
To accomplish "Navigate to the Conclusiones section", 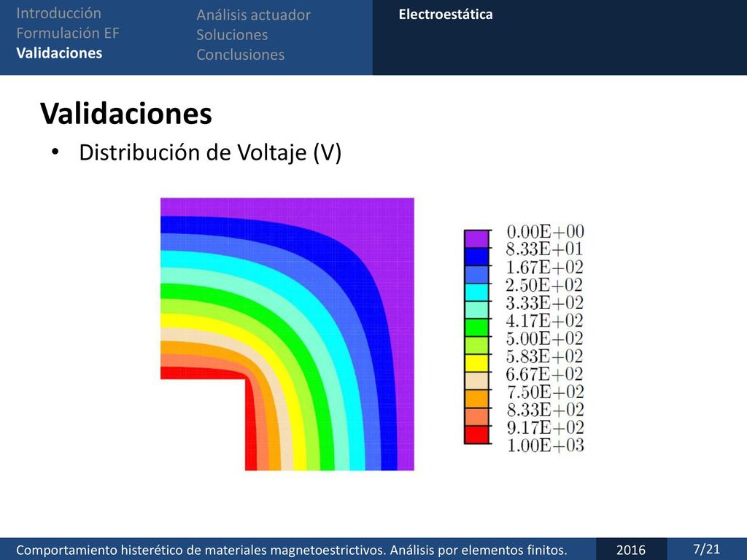I will click(x=241, y=55).
